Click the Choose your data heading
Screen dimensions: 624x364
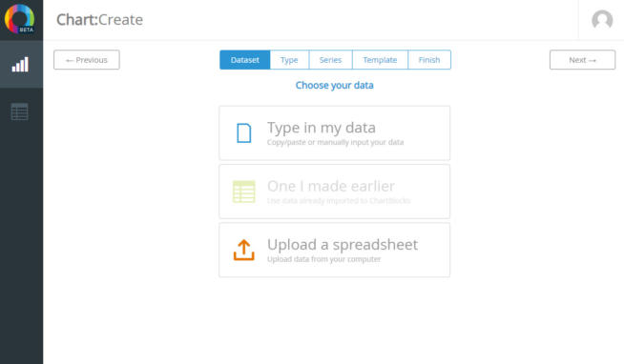coord(334,86)
